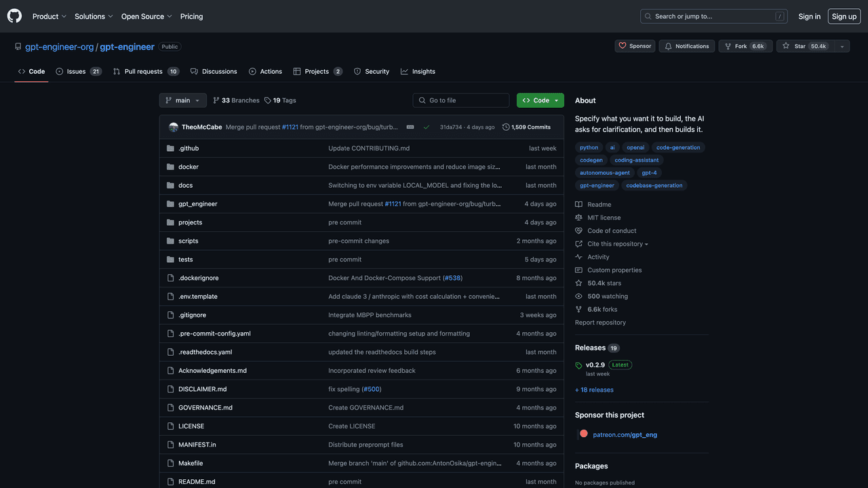
Task: Open the 1,509 Commits link
Action: coord(526,127)
